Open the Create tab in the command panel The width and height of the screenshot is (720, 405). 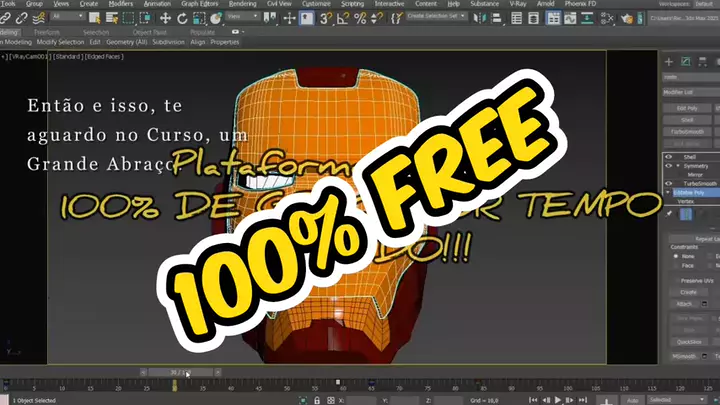[x=669, y=62]
